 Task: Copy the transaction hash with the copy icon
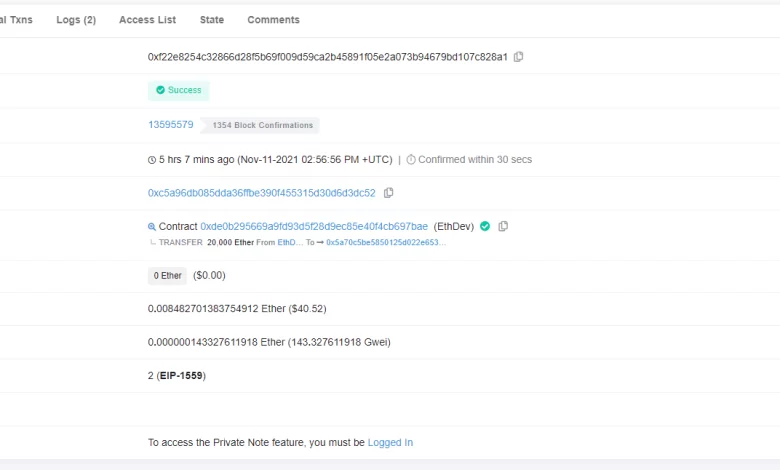518,57
